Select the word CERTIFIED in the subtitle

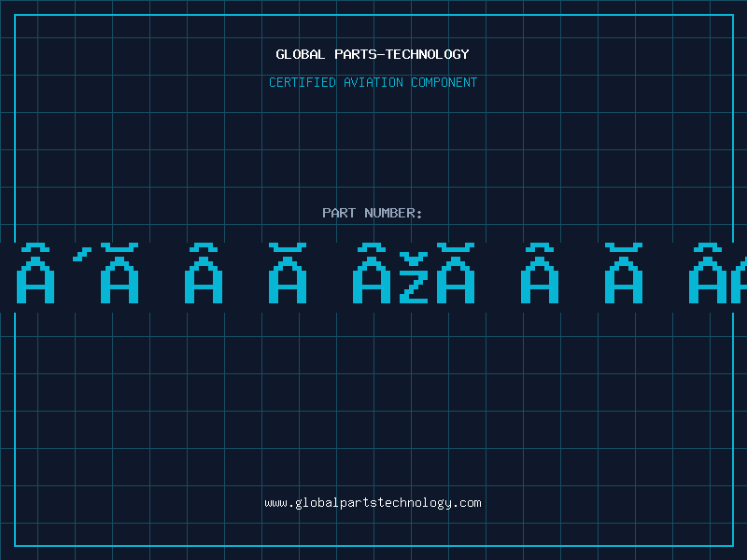pyautogui.click(x=303, y=82)
